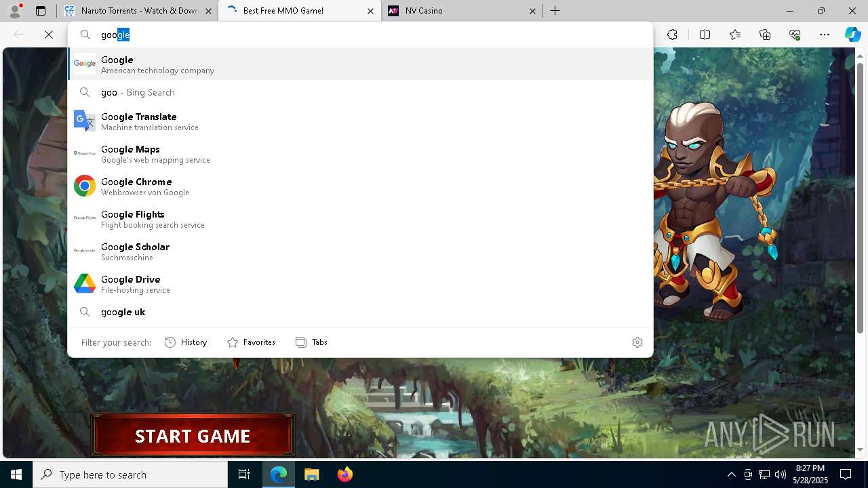The image size is (868, 488).
Task: Stop loading the page with the X icon
Action: [49, 35]
